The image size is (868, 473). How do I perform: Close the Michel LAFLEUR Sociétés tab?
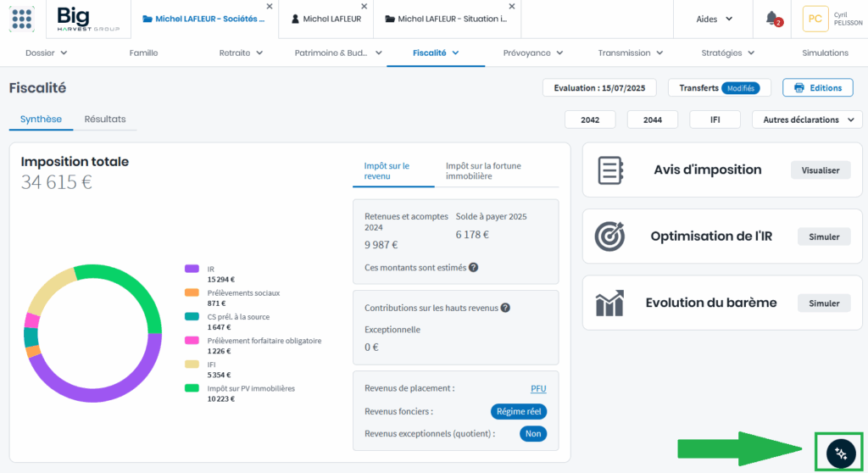(270, 6)
